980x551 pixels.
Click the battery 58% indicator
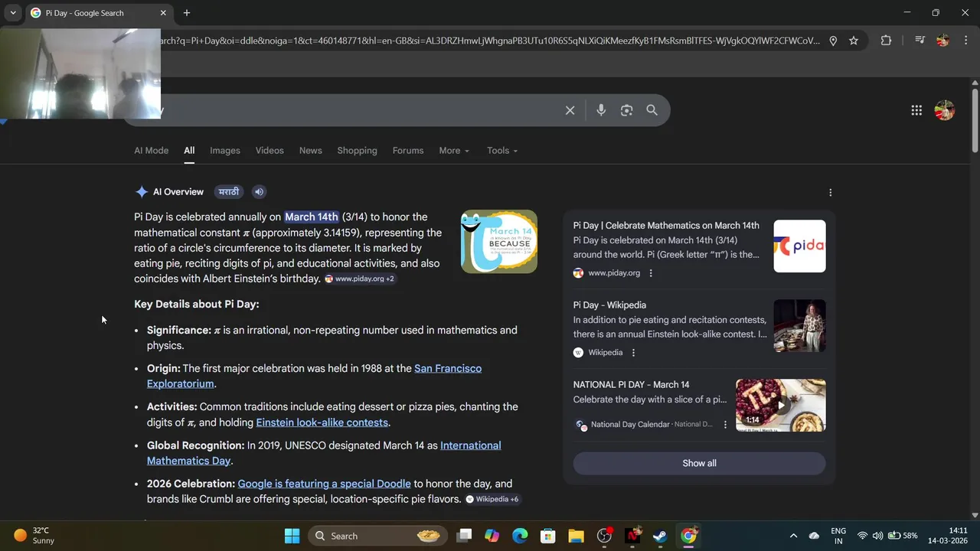point(903,536)
